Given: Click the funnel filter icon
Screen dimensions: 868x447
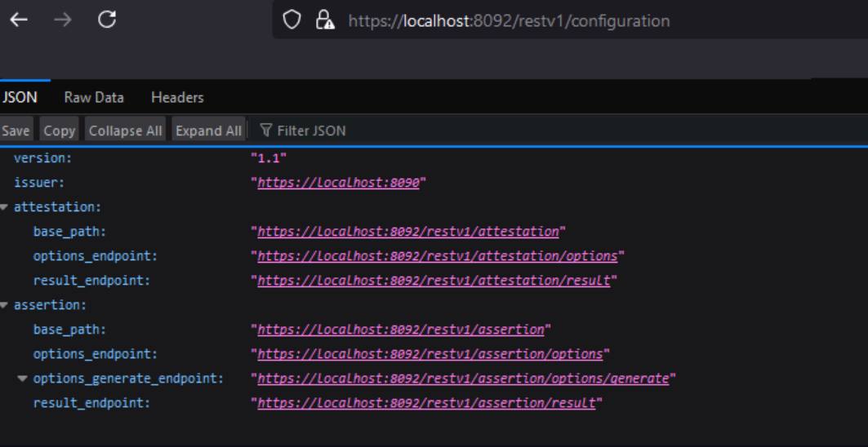Looking at the screenshot, I should [x=265, y=131].
